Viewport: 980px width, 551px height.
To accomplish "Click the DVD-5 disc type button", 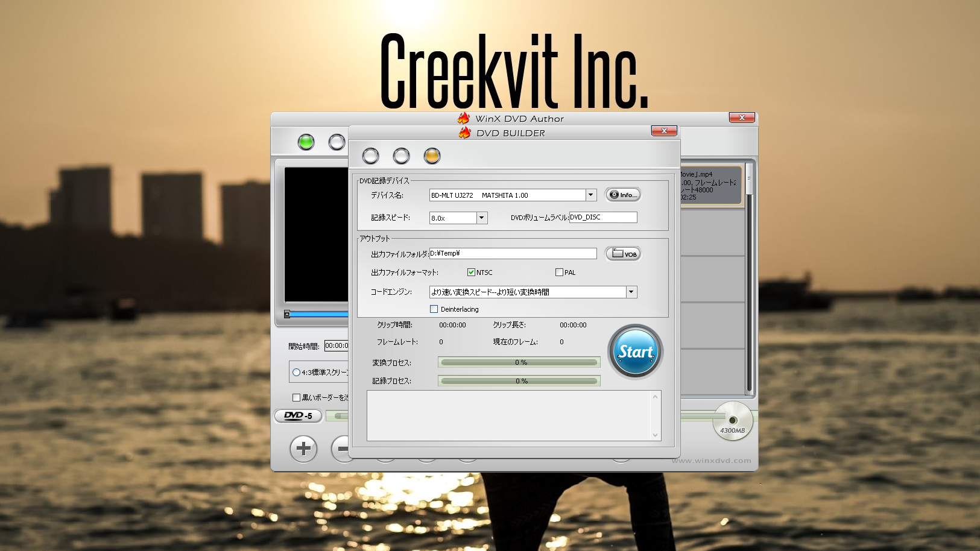I will [298, 416].
